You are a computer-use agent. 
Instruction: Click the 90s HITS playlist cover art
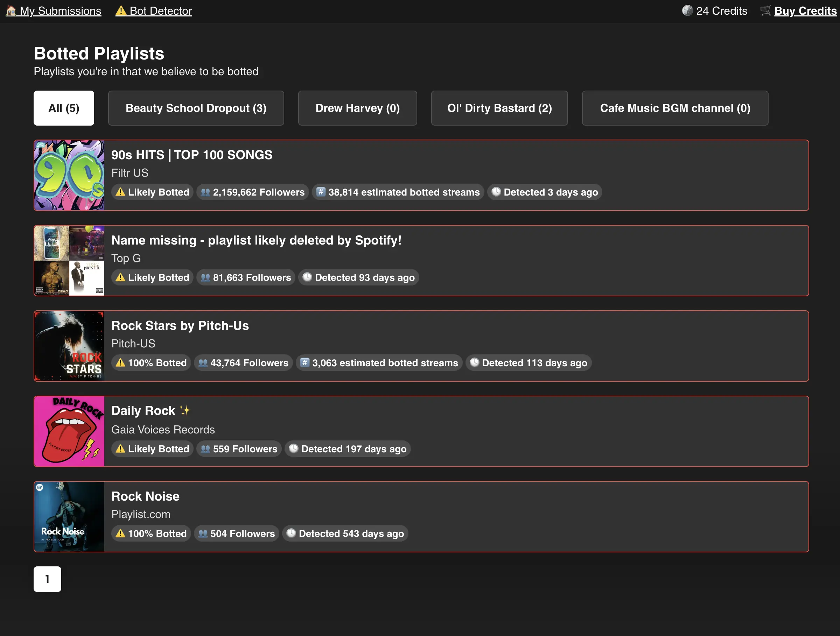[70, 175]
